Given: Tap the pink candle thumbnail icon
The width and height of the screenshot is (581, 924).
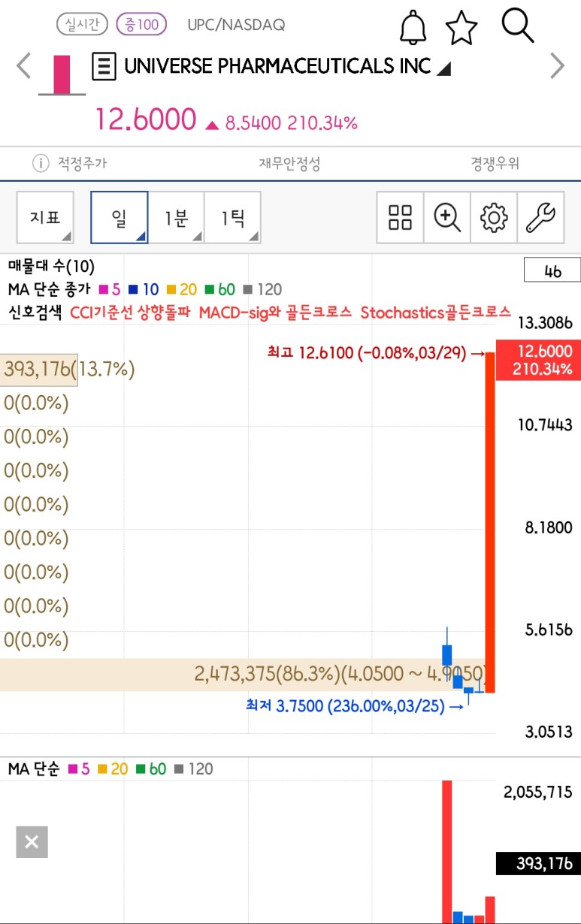Looking at the screenshot, I should click(62, 74).
